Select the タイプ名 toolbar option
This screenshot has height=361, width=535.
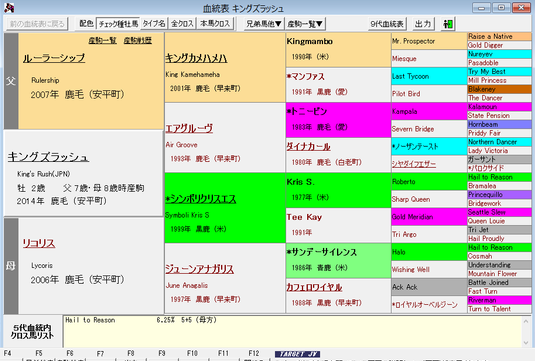coord(154,24)
